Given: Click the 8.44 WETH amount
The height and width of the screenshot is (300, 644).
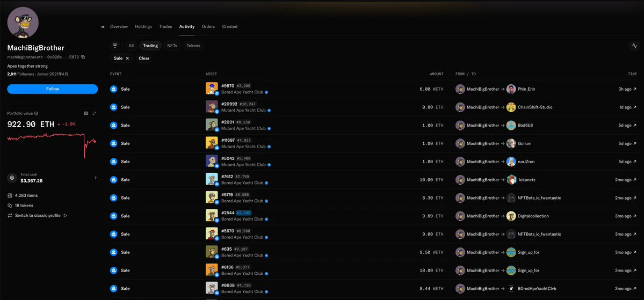Looking at the screenshot, I should [x=431, y=289].
